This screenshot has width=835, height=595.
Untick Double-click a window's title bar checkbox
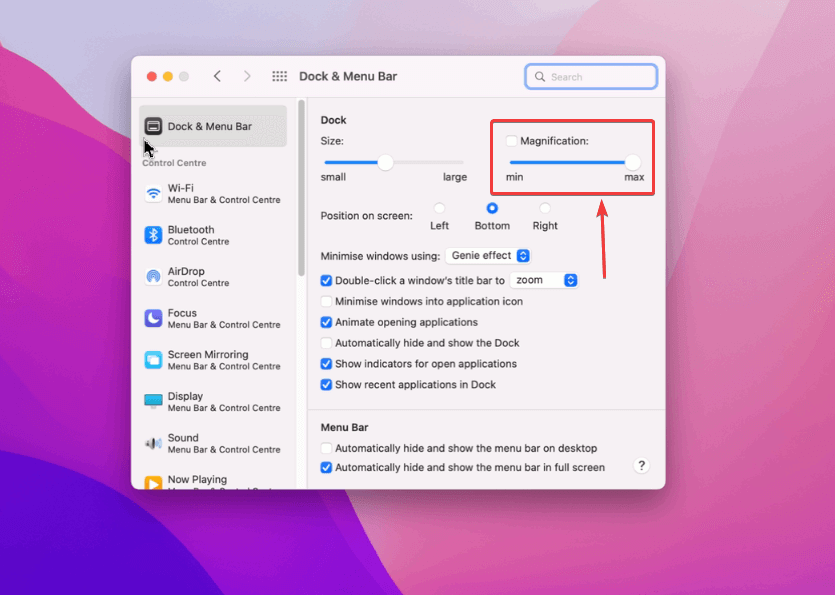[x=326, y=281]
